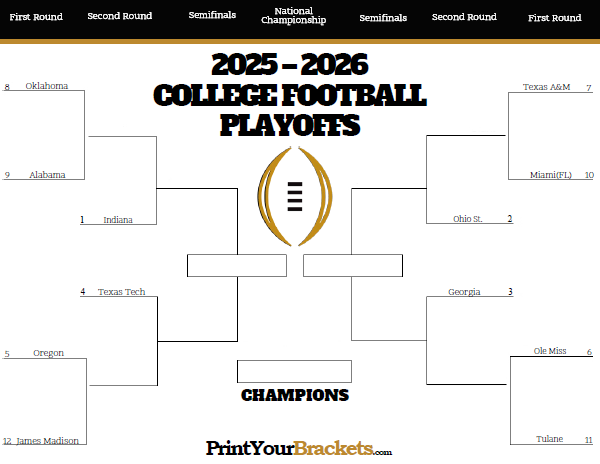600x464 pixels.
Task: Choose top-seeded Indiana in the bracket
Action: (x=117, y=220)
